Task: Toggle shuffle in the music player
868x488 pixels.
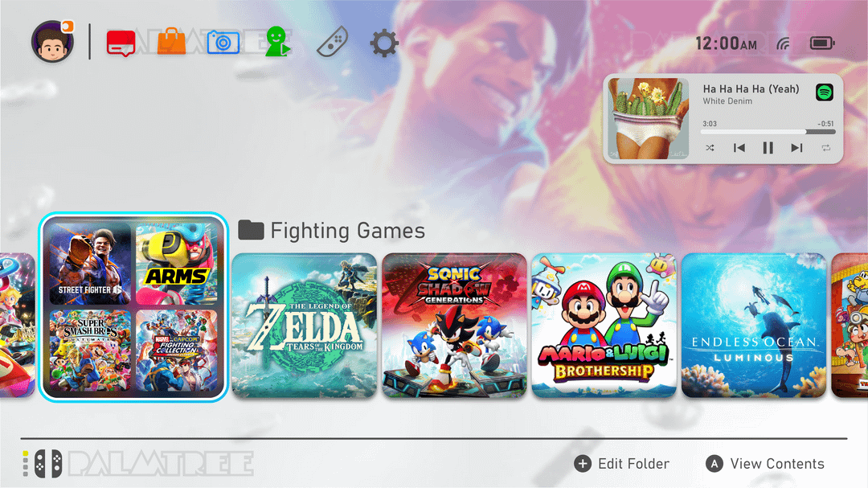Action: (x=710, y=148)
